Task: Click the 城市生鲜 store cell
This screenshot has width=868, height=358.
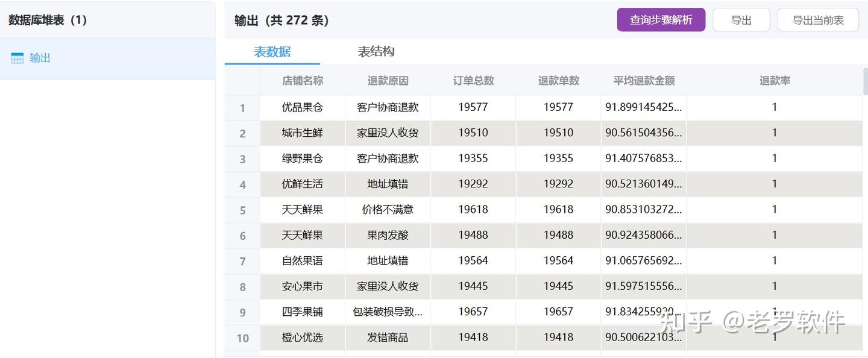Action: coord(303,133)
